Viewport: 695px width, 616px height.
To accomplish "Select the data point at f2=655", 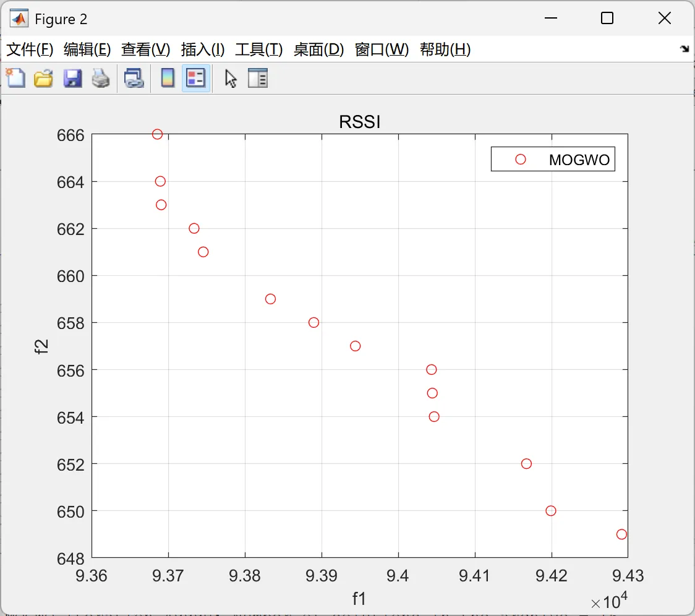I will (432, 393).
